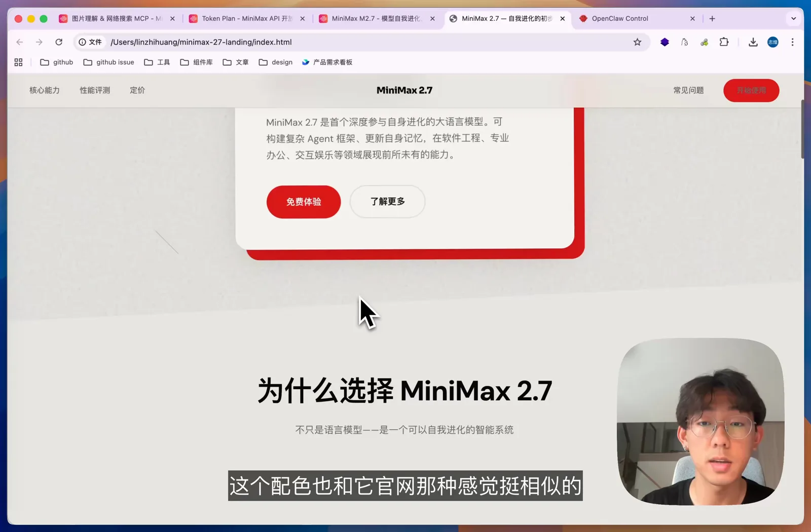811x532 pixels.
Task: Click the red 开始使用 button
Action: pos(751,90)
